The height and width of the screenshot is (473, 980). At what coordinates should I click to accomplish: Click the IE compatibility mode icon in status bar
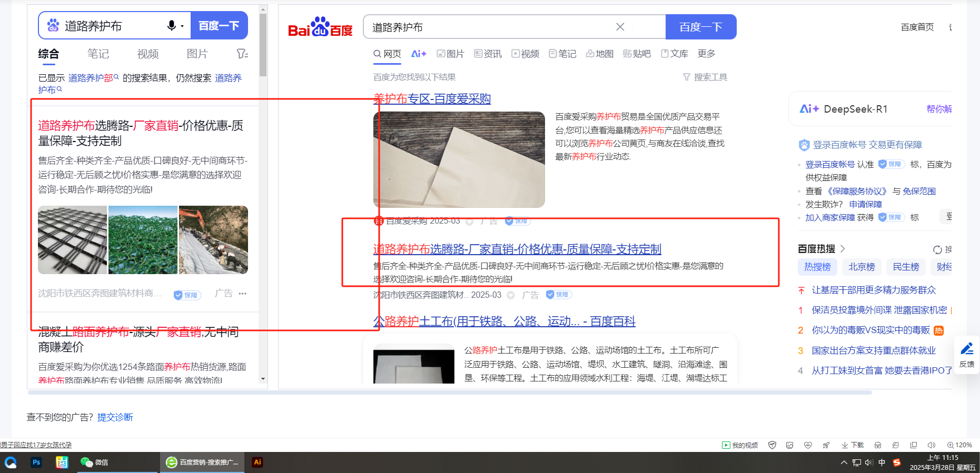click(896, 445)
